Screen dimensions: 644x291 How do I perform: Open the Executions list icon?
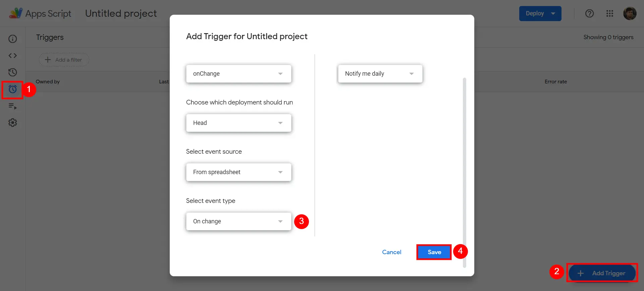pyautogui.click(x=13, y=106)
